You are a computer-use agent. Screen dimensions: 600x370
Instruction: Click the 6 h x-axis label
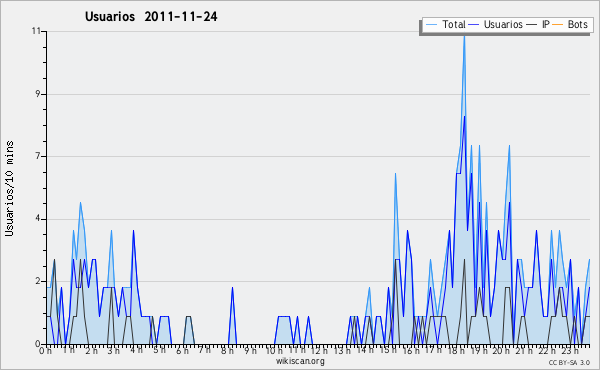click(x=182, y=350)
